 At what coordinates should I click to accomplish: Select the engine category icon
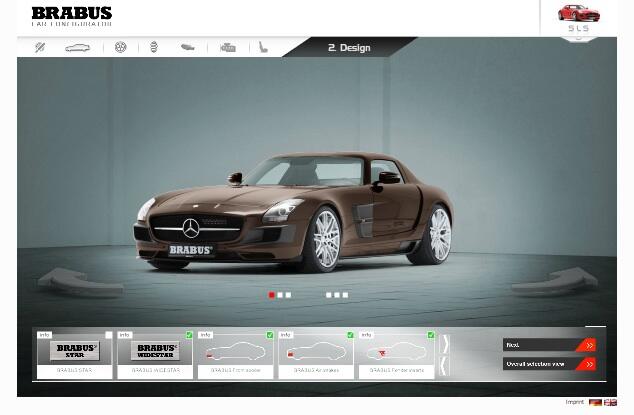pyautogui.click(x=228, y=47)
